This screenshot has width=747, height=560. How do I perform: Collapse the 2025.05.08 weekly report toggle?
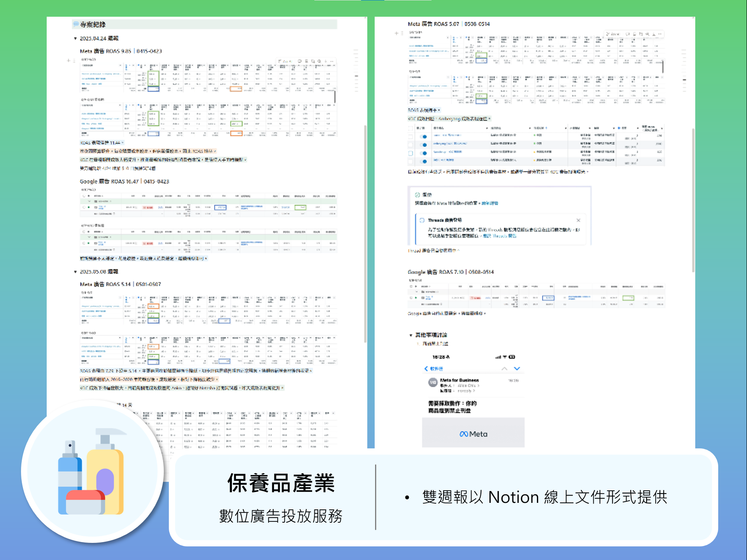coord(75,272)
